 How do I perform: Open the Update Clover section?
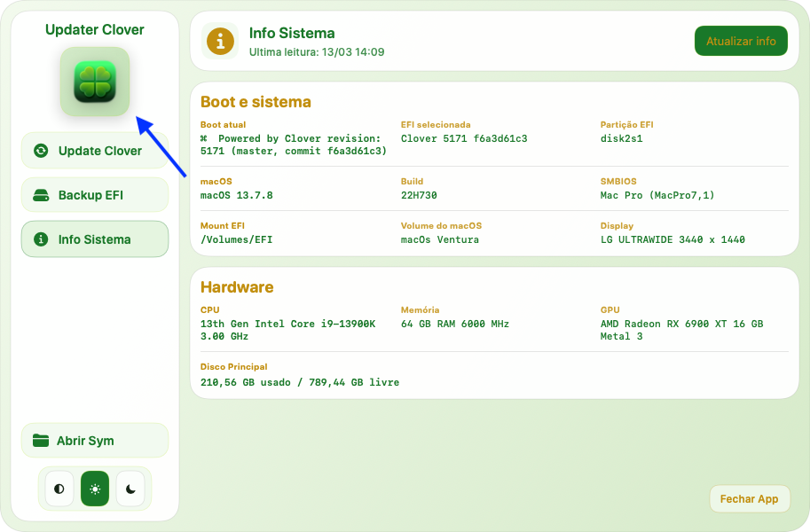click(95, 151)
